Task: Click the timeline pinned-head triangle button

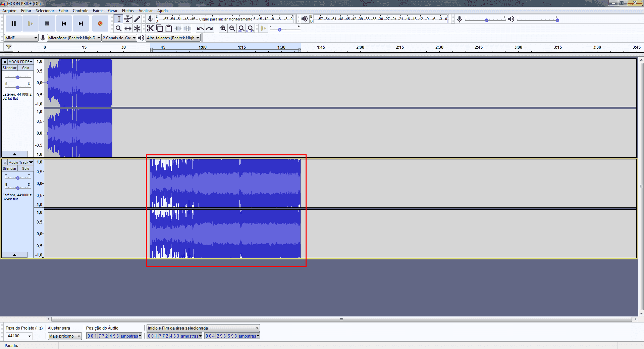Action: (9, 47)
